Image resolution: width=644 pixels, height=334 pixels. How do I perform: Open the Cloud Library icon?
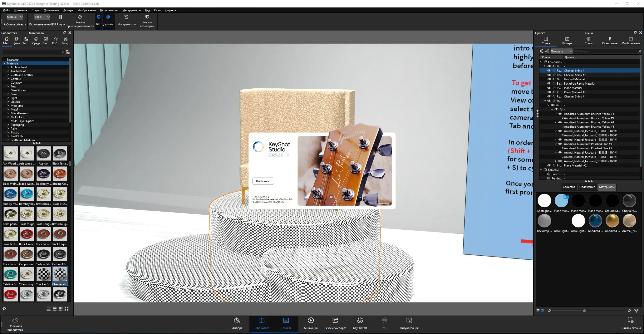pos(15,320)
